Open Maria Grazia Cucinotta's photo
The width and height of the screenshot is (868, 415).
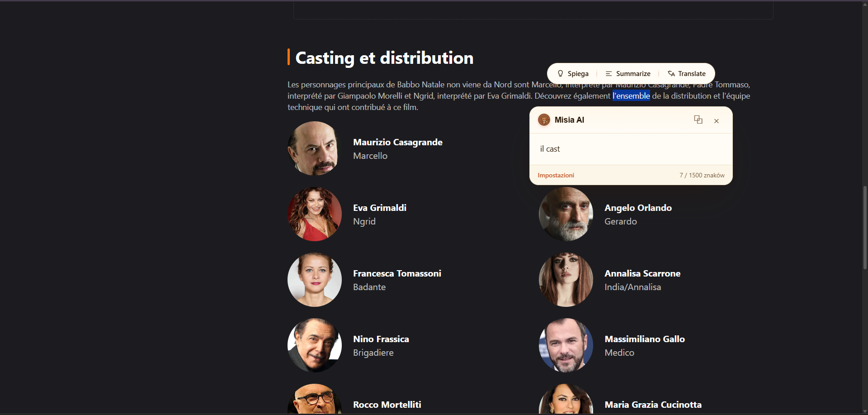tap(566, 399)
